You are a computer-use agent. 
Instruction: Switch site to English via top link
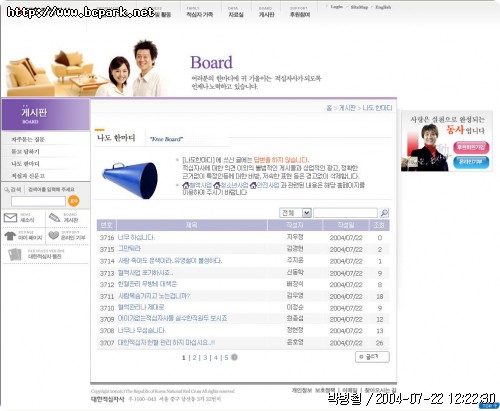(383, 7)
